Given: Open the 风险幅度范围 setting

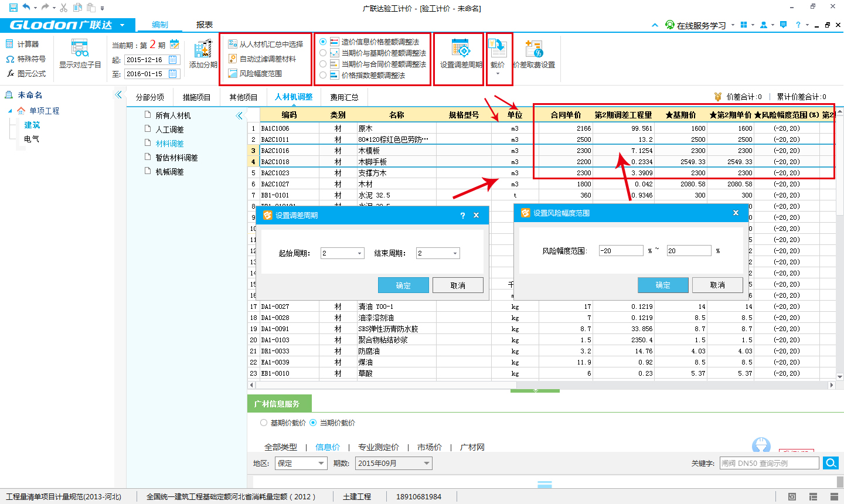Looking at the screenshot, I should (255, 73).
